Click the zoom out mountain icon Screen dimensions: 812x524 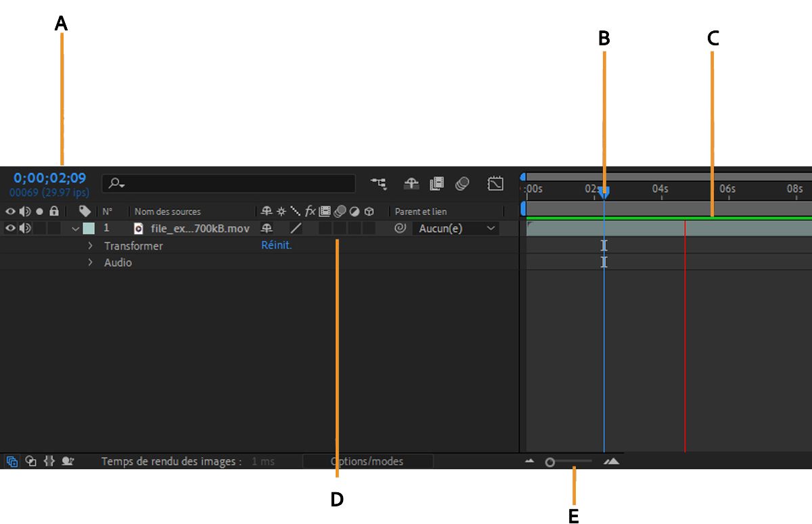pyautogui.click(x=530, y=461)
